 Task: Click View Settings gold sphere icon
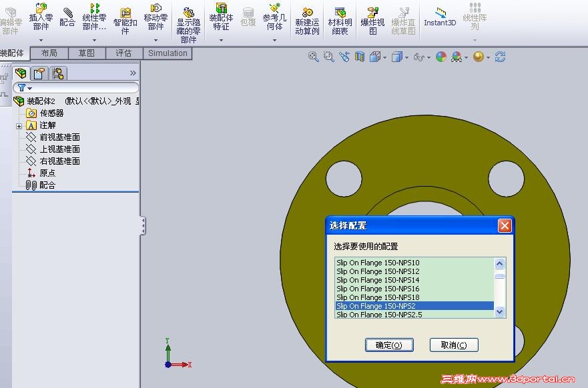(478, 57)
